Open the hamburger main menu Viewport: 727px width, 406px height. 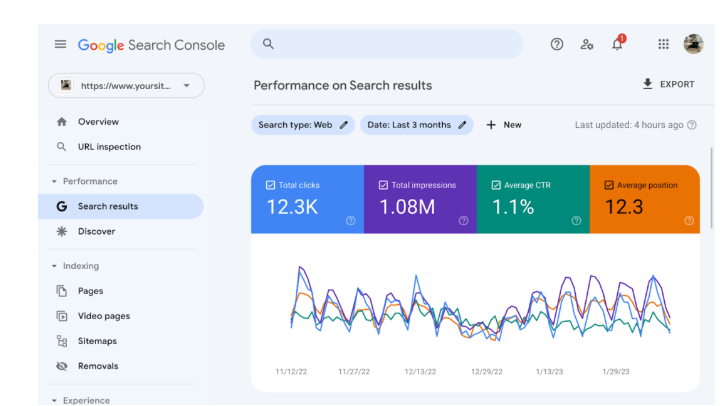pyautogui.click(x=60, y=44)
